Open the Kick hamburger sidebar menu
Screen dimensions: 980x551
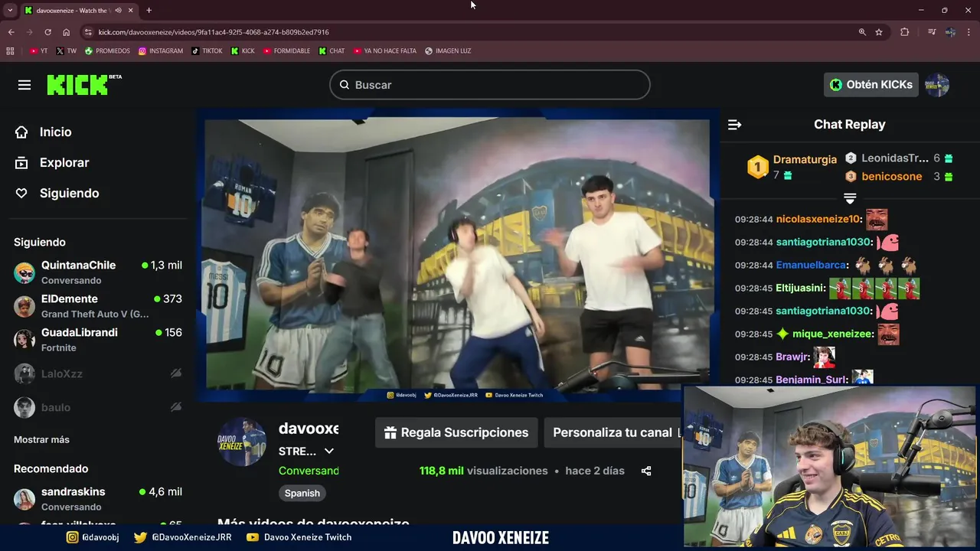click(24, 85)
